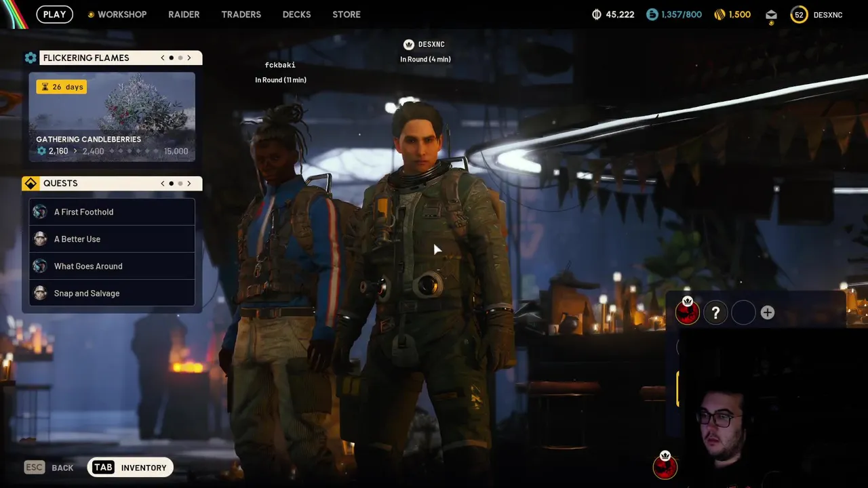Click the FLICKERING FLAMES header title
The image size is (868, 488).
(x=86, y=58)
